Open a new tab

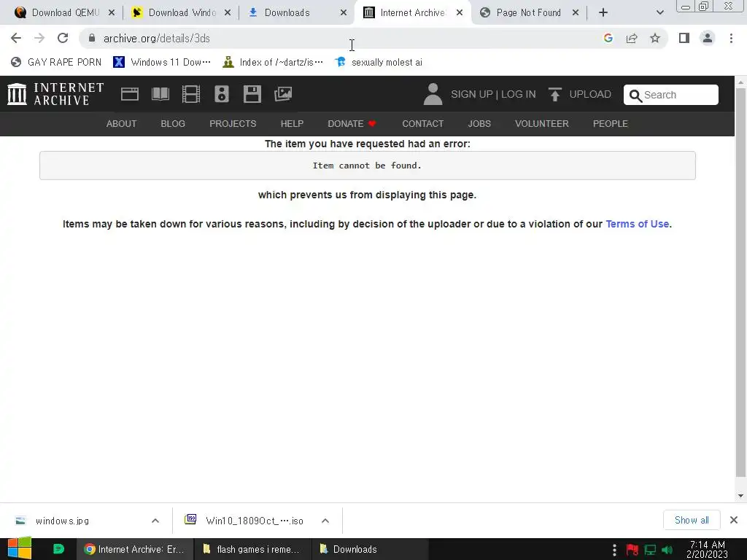tap(603, 13)
